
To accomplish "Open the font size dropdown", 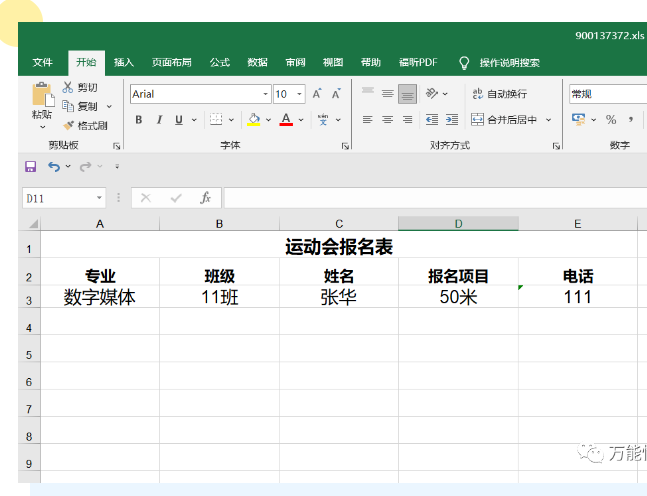I will pyautogui.click(x=300, y=94).
